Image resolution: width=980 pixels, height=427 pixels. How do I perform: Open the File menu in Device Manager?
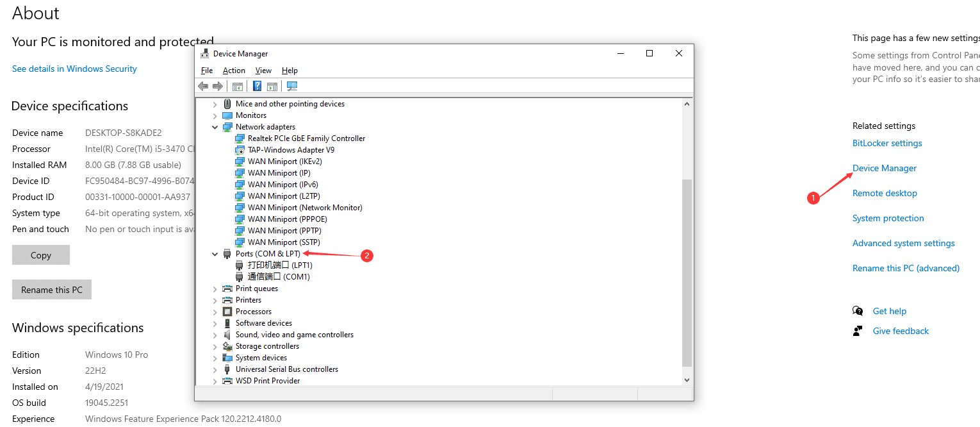[207, 71]
